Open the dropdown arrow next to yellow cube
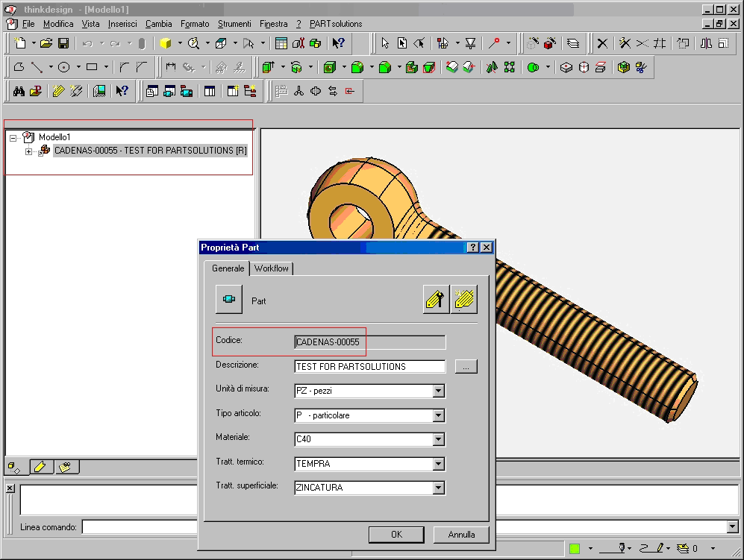Viewport: 744px width, 560px height. 179,43
